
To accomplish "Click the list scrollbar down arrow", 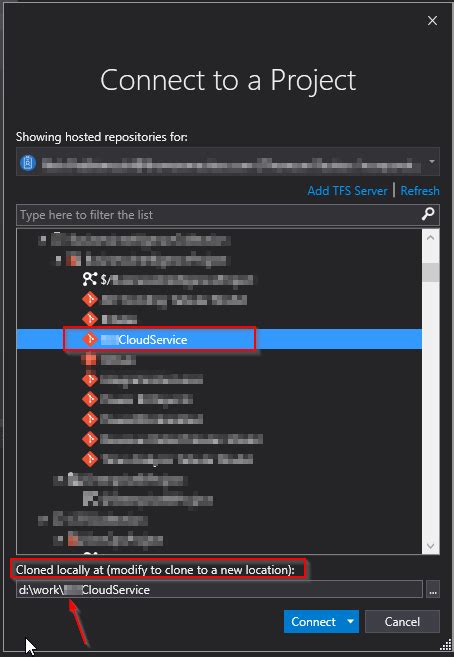I will point(431,546).
